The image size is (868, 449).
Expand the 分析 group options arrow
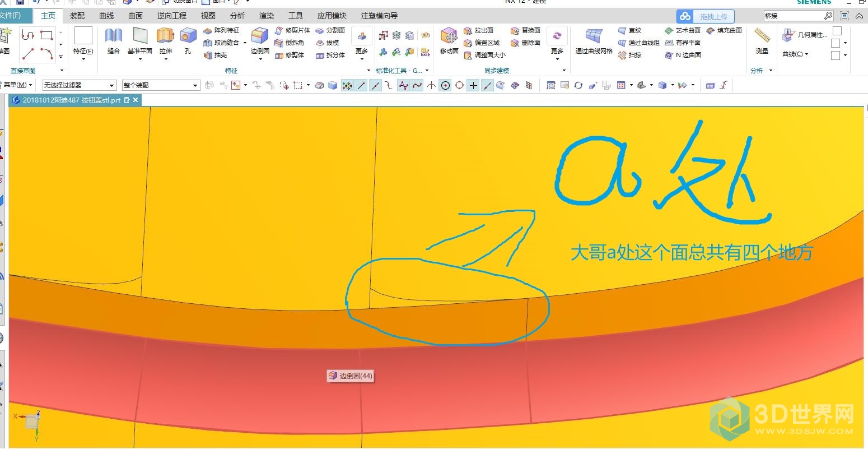coord(771,71)
